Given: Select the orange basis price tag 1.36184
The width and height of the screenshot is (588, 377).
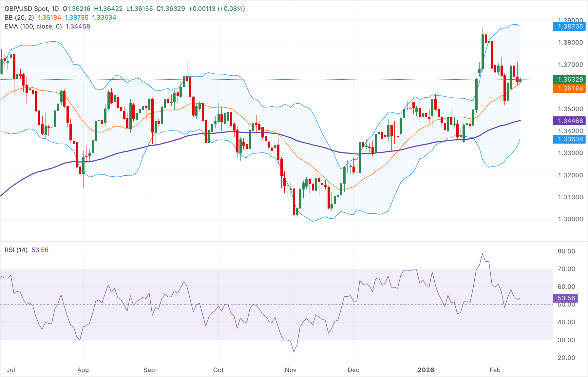Looking at the screenshot, I should coord(569,88).
